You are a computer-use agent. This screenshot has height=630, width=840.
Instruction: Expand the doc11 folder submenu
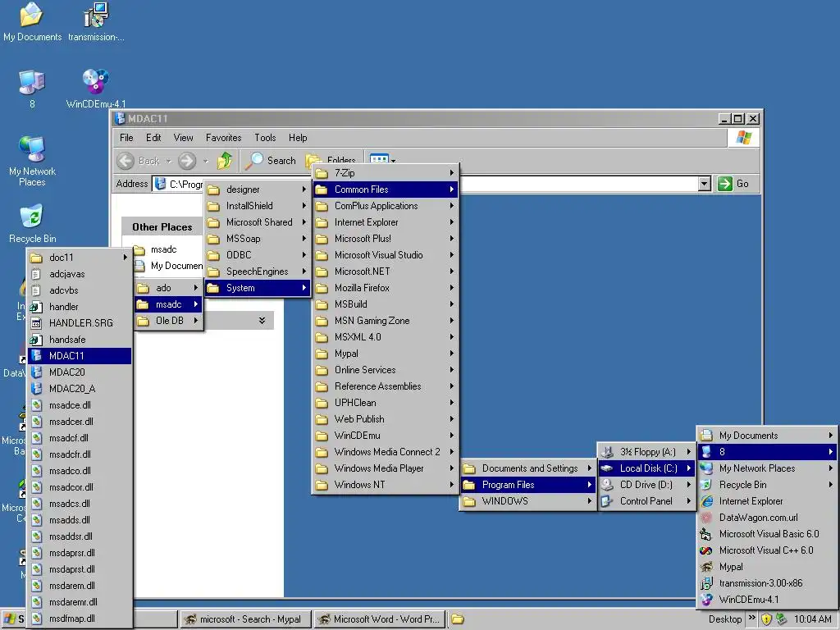[x=80, y=258]
